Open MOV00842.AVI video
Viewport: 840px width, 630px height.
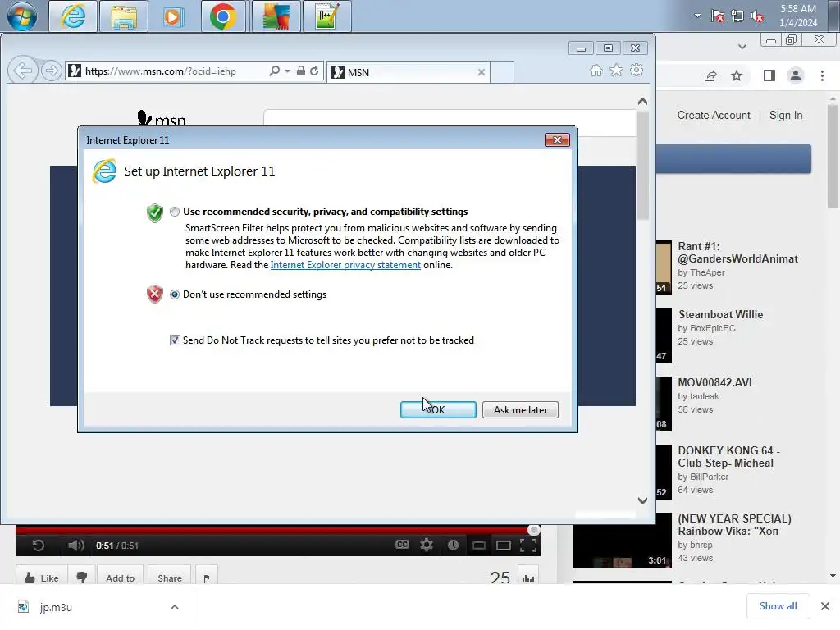[714, 382]
